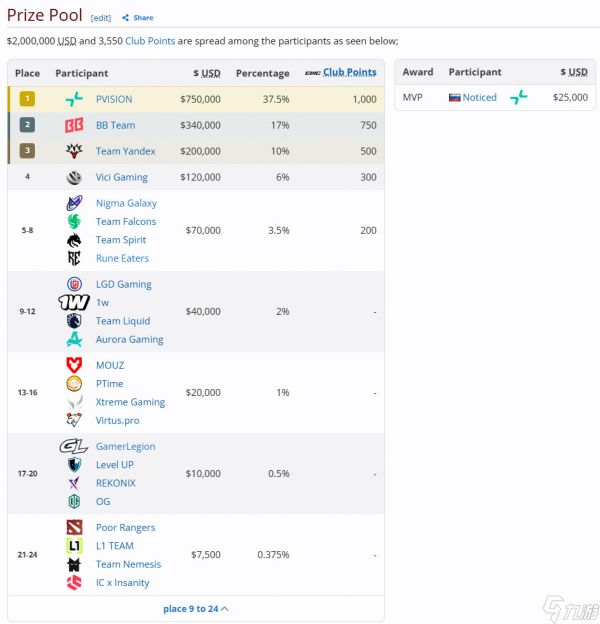This screenshot has width=600, height=624.
Task: Click the Team Yandex logo icon
Action: coord(74,151)
